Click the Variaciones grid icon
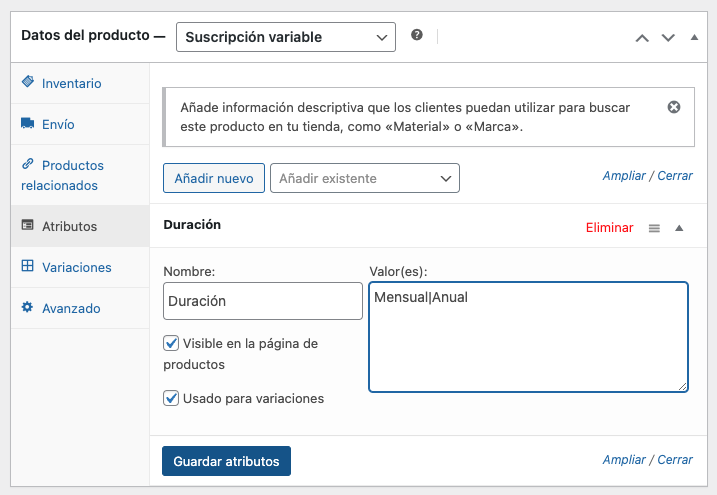The height and width of the screenshot is (495, 717). [x=27, y=266]
